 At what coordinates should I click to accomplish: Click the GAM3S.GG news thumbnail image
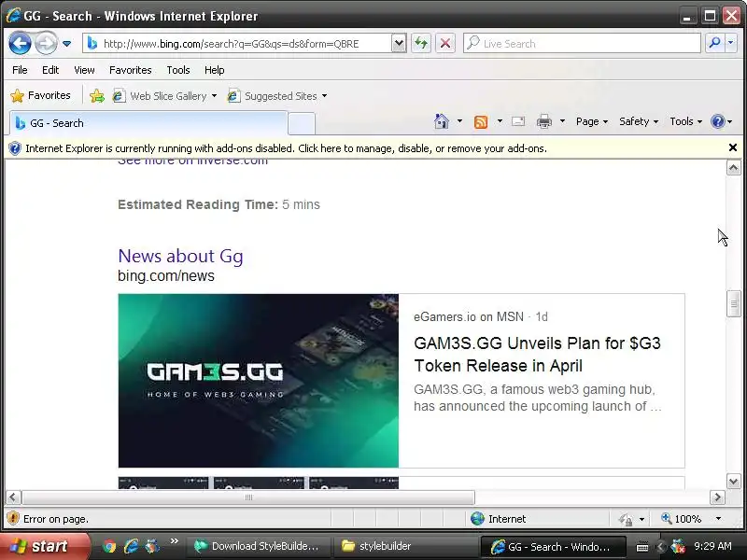(x=259, y=381)
